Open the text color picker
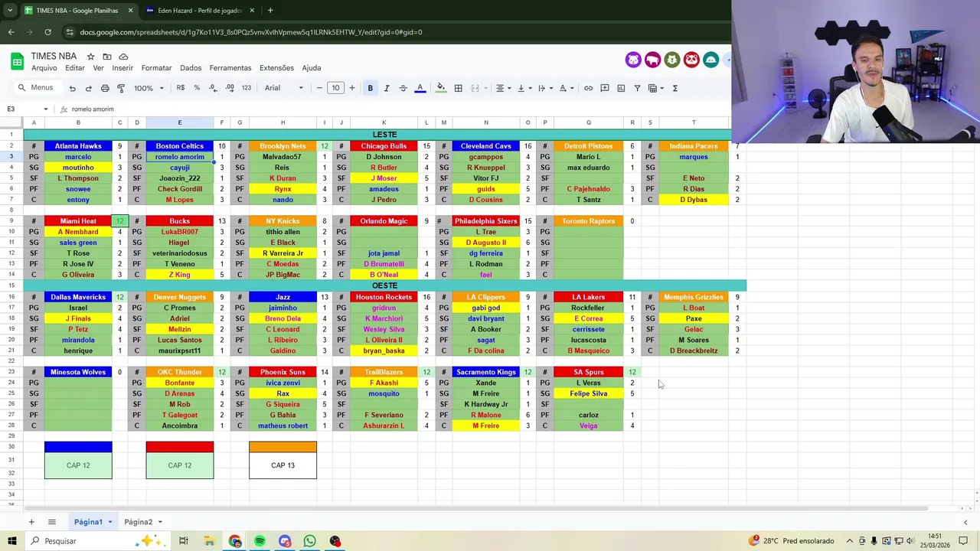 click(420, 88)
